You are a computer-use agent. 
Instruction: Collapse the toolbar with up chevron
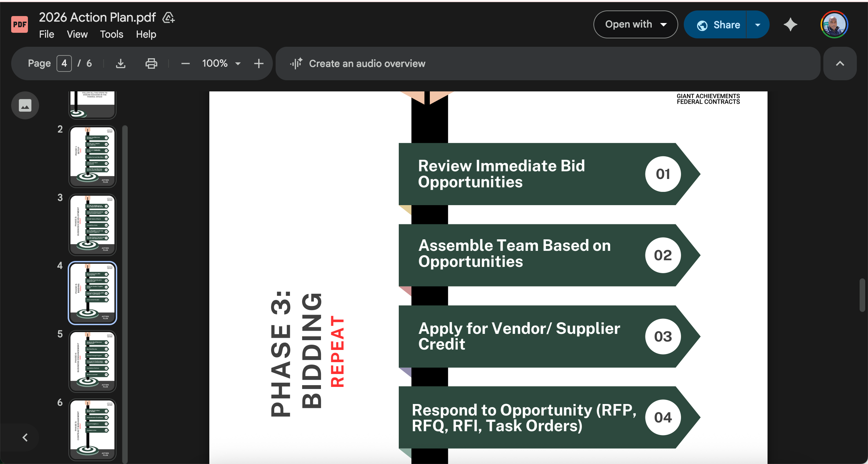840,63
